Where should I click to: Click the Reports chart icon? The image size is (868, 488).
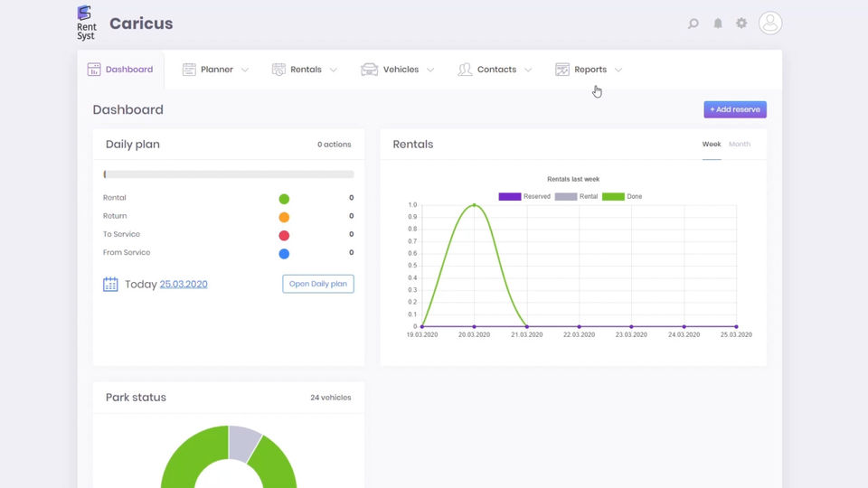[562, 70]
